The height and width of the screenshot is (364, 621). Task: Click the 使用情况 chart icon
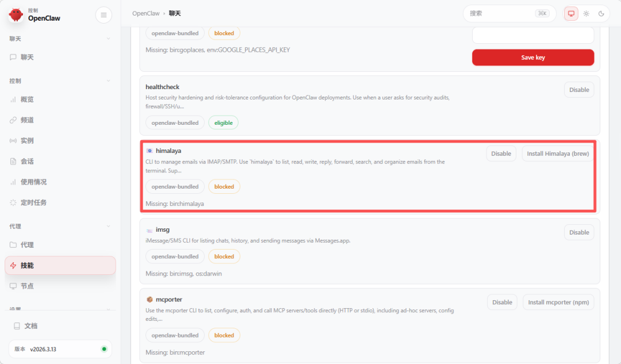coord(13,182)
